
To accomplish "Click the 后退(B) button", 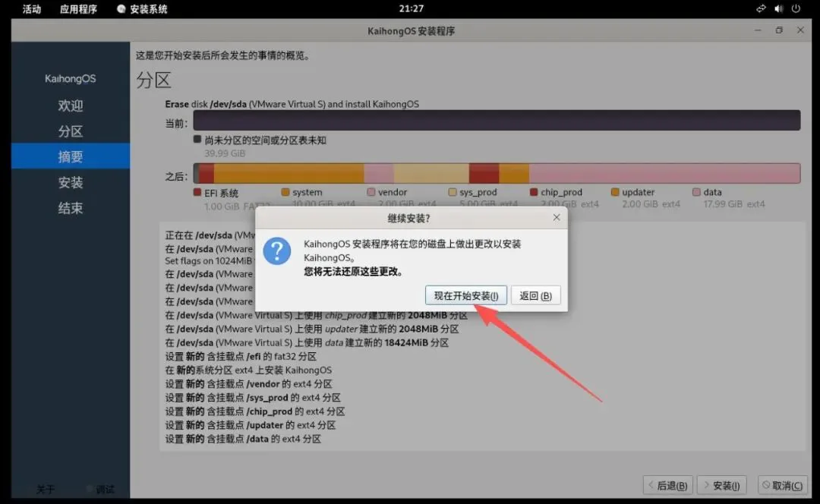I will (668, 485).
